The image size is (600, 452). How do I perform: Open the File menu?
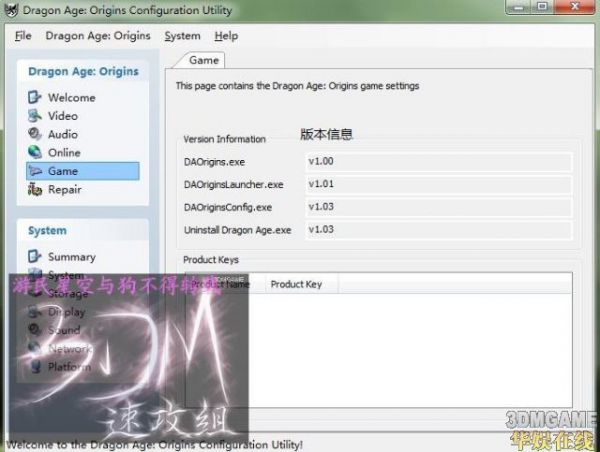pos(23,36)
